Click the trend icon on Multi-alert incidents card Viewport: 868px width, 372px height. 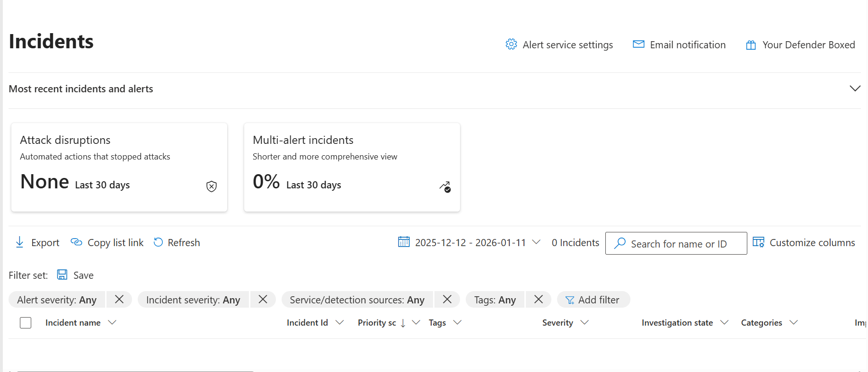445,187
